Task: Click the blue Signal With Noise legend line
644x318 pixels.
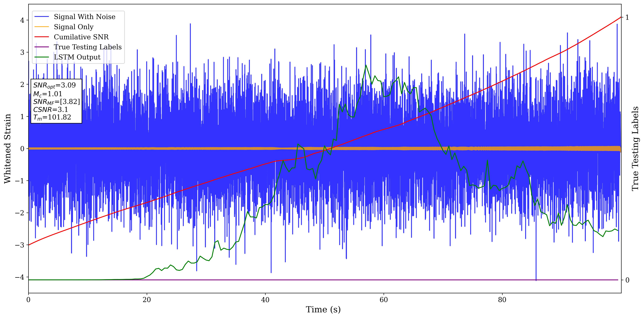Action: 42,17
